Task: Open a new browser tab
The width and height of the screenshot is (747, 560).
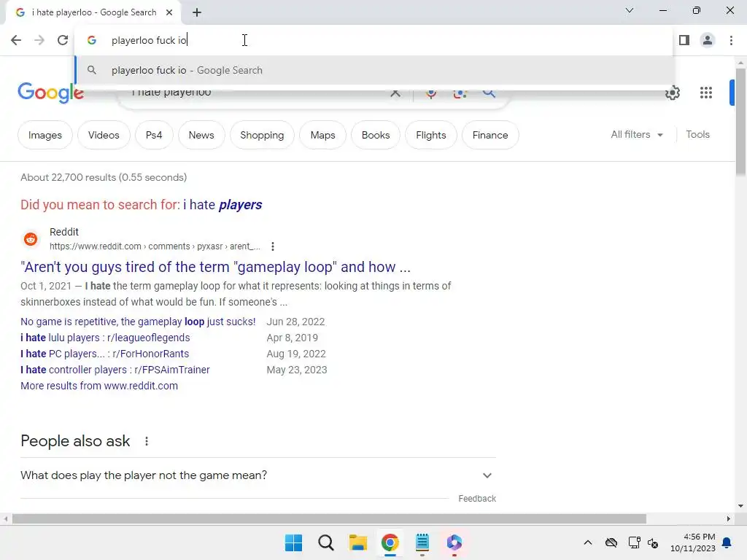Action: (197, 12)
